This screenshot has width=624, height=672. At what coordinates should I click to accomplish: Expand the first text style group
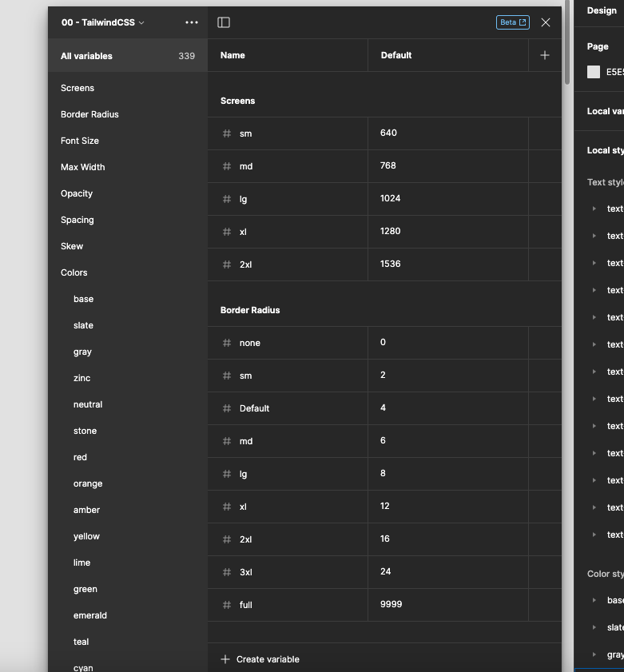(x=594, y=209)
